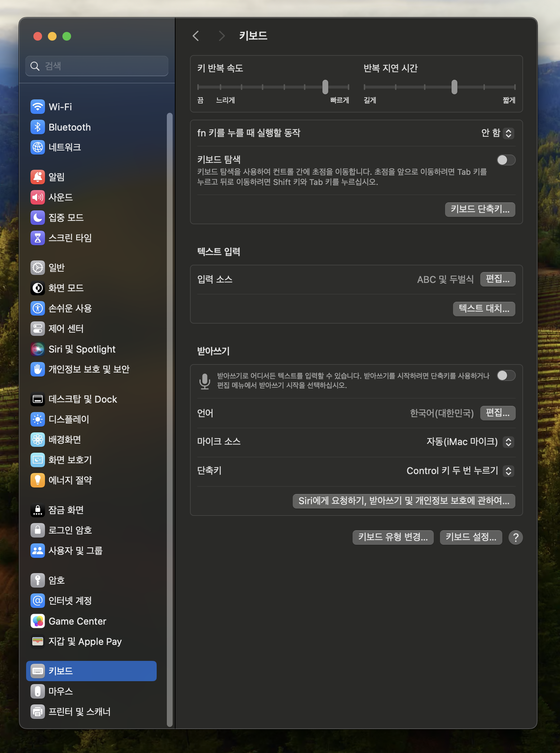Enable the 받아쓰기 dictation switch

[506, 375]
